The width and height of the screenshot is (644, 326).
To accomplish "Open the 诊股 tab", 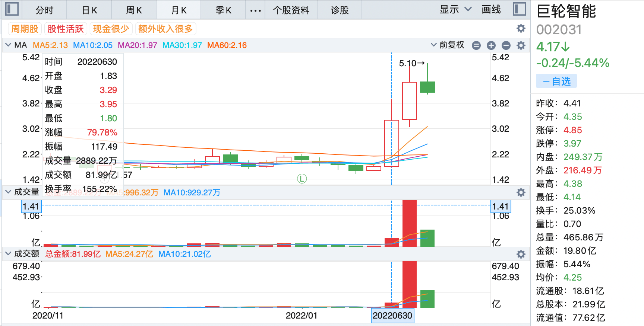I will click(x=340, y=10).
